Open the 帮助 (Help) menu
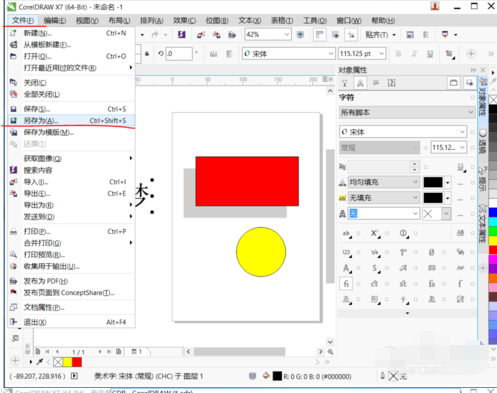Viewport: 497px width, 393px height. tap(383, 21)
